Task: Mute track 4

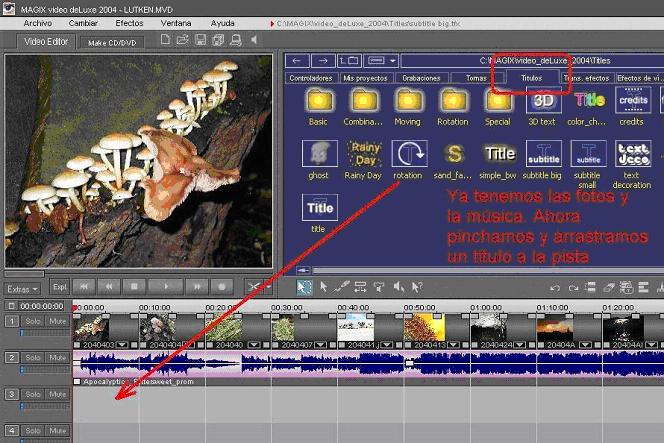Action: point(58,431)
